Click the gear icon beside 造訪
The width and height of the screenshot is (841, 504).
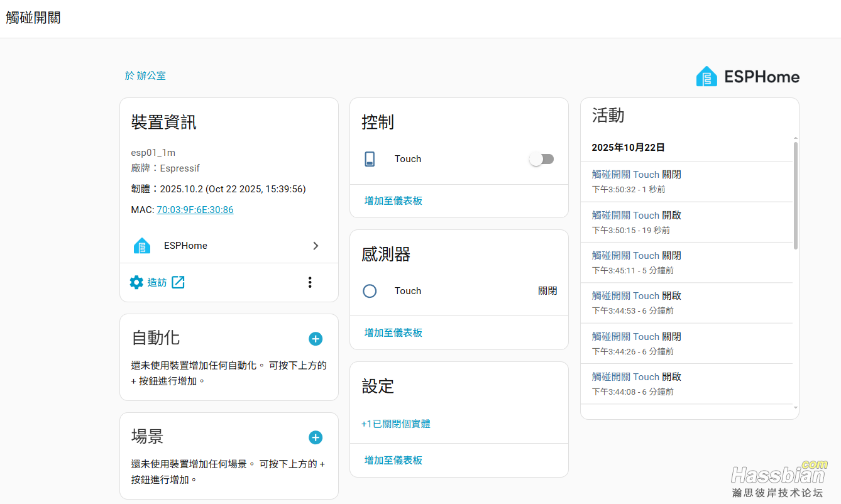(x=136, y=282)
